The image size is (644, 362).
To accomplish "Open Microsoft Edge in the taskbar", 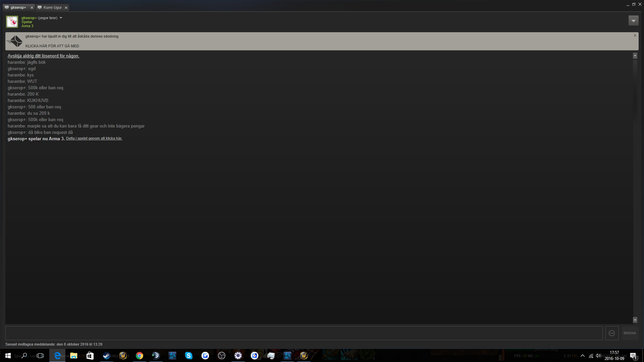I will [x=57, y=356].
